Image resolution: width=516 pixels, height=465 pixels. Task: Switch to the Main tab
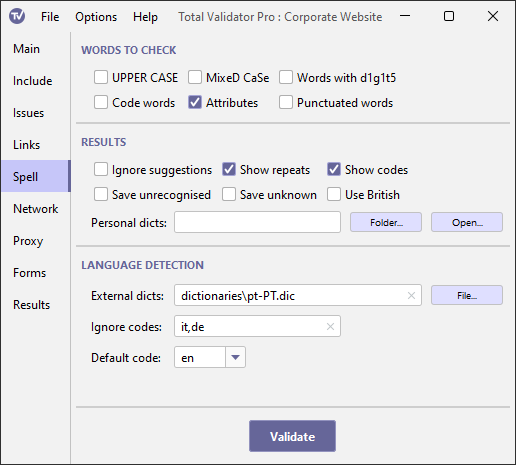(x=36, y=49)
